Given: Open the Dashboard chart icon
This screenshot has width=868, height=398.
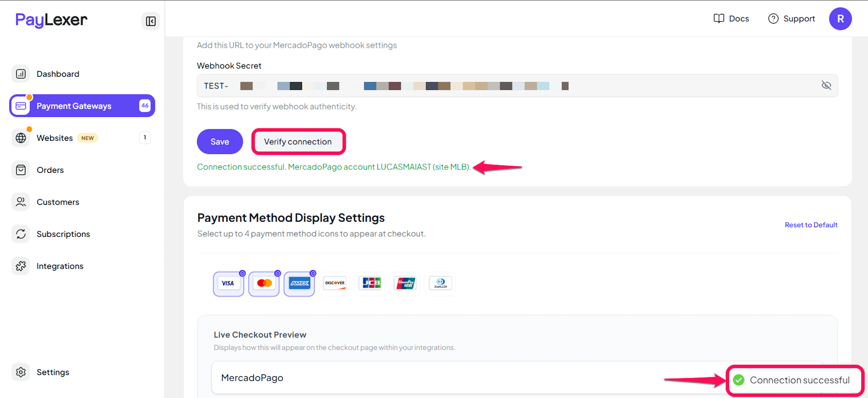Looking at the screenshot, I should pyautogui.click(x=21, y=74).
